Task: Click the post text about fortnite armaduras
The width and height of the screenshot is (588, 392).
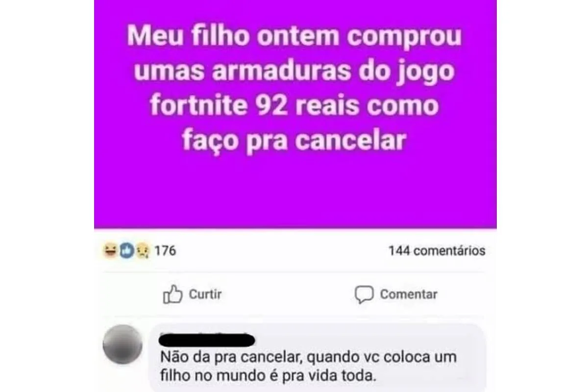Action: coord(294,89)
